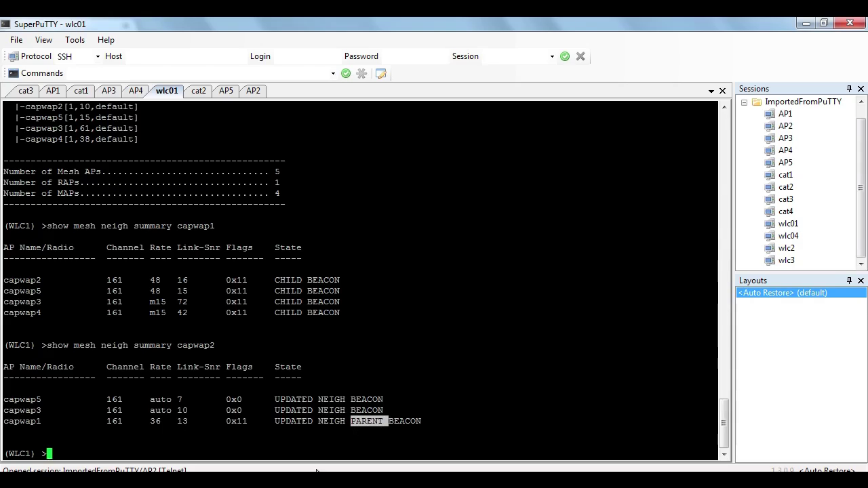The width and height of the screenshot is (868, 488).
Task: Close the Sessions panel
Action: 861,89
